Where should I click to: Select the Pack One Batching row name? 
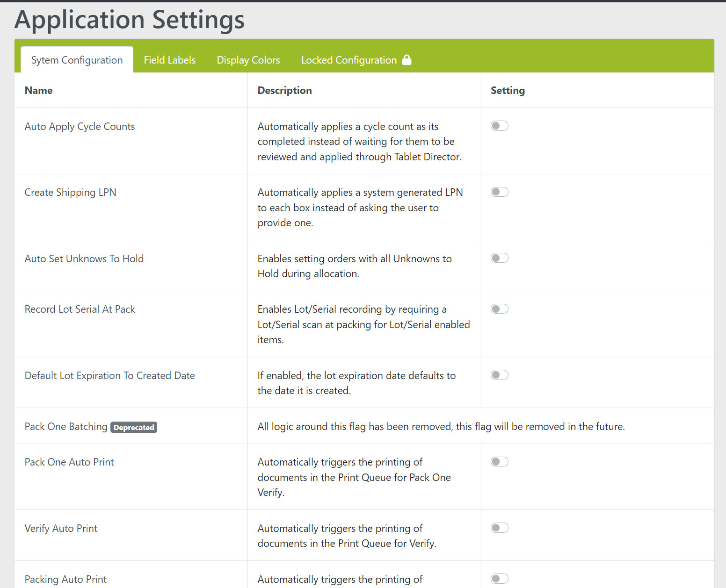[x=66, y=427]
